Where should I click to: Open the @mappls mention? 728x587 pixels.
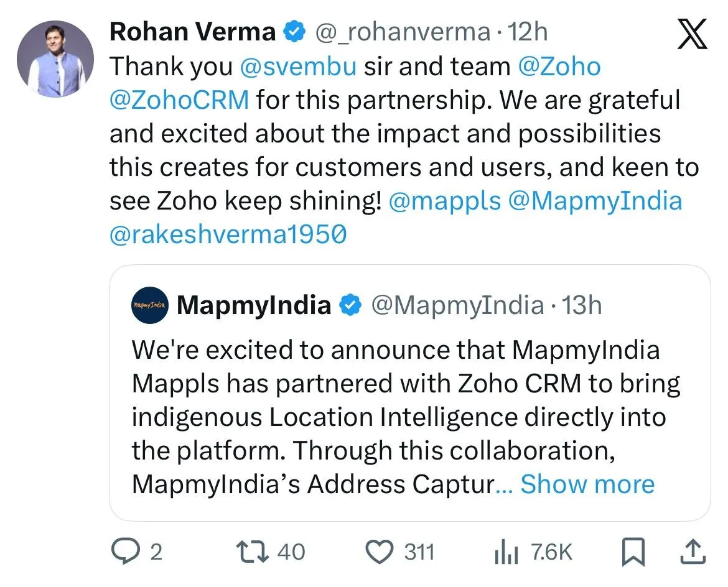[445, 201]
